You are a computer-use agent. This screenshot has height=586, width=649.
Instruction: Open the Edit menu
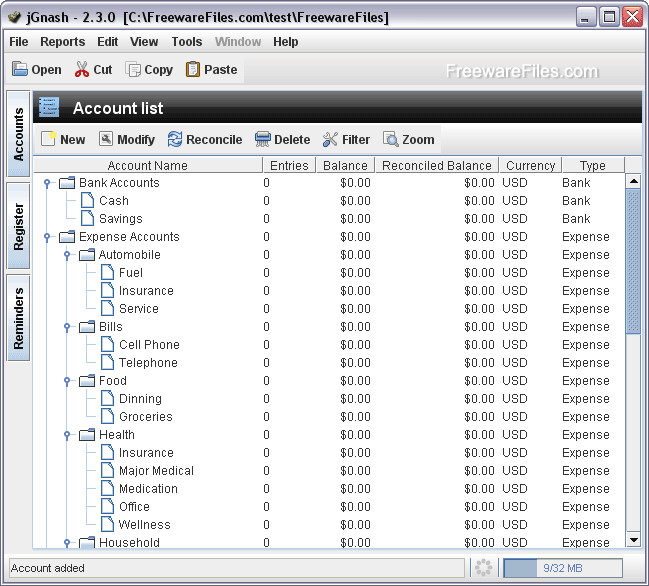[108, 41]
